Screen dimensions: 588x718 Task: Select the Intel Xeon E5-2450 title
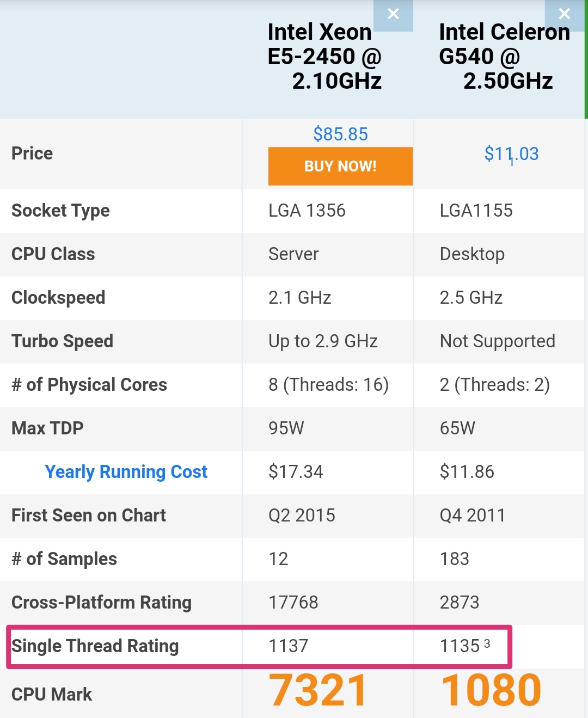tap(324, 57)
